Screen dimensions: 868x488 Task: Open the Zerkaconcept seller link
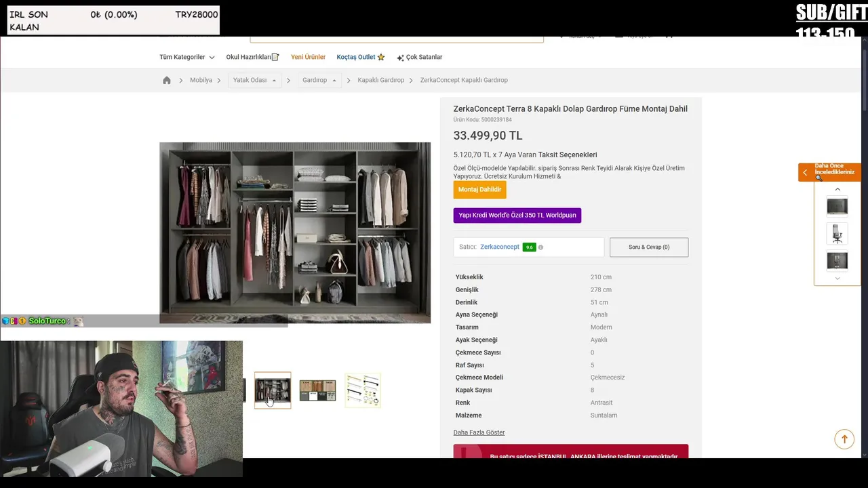point(500,247)
